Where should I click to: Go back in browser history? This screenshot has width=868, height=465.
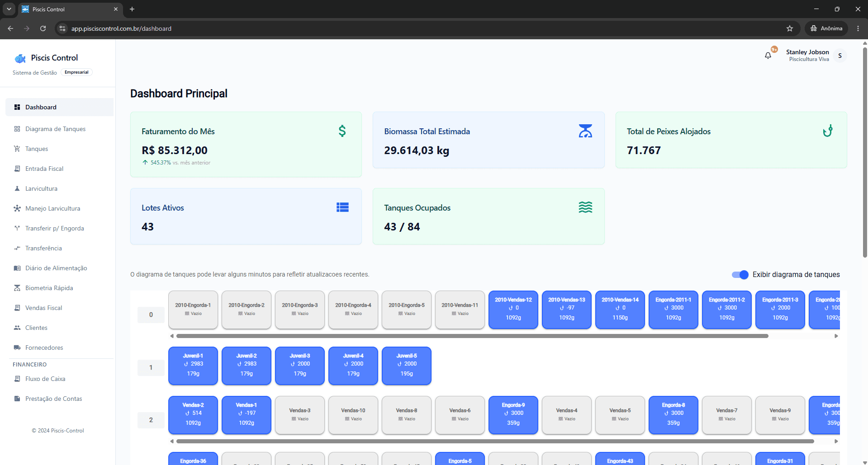[10, 28]
